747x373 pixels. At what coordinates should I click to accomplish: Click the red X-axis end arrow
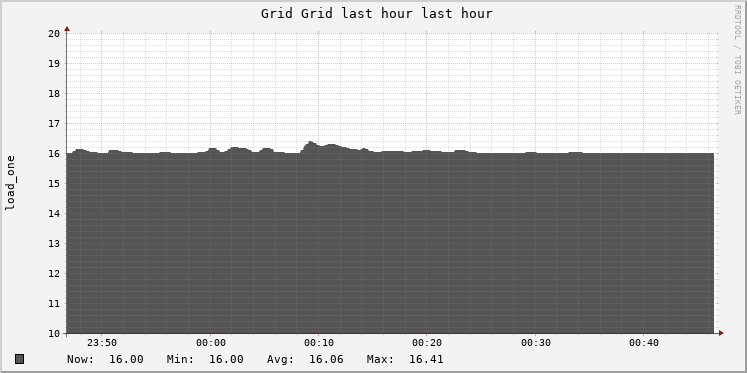point(721,333)
